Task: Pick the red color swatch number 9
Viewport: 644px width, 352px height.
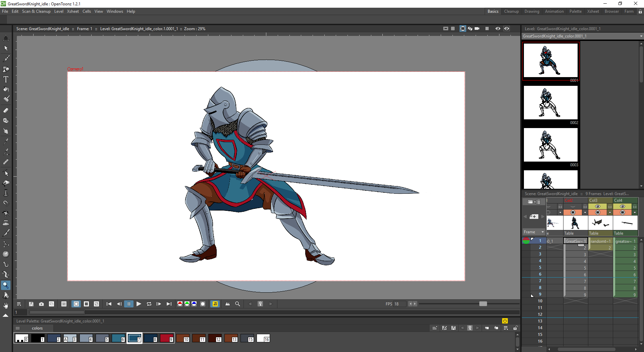Action: [x=166, y=338]
